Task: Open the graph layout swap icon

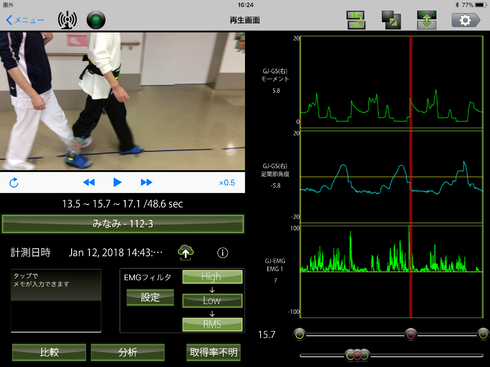Action: (355, 20)
